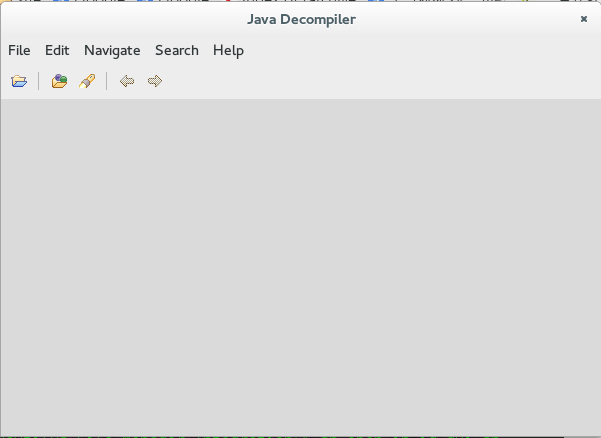Image resolution: width=601 pixels, height=438 pixels.
Task: Open the Navigate menu
Action: coord(112,51)
